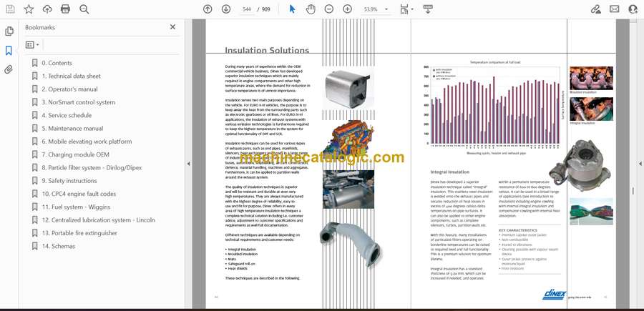Open bookmark '6. Mobile elevating work platform'
644x311 pixels.
tap(87, 142)
